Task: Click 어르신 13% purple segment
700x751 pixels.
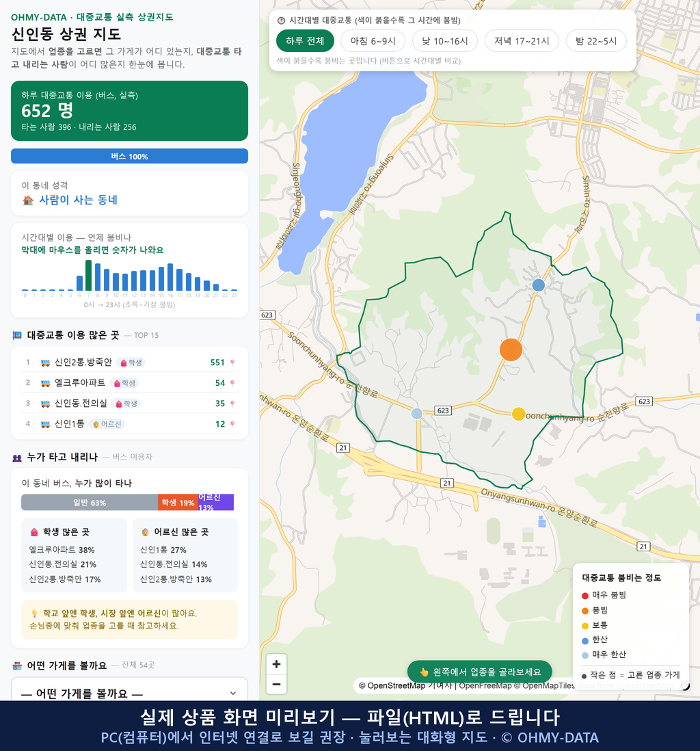Action: pos(216,503)
